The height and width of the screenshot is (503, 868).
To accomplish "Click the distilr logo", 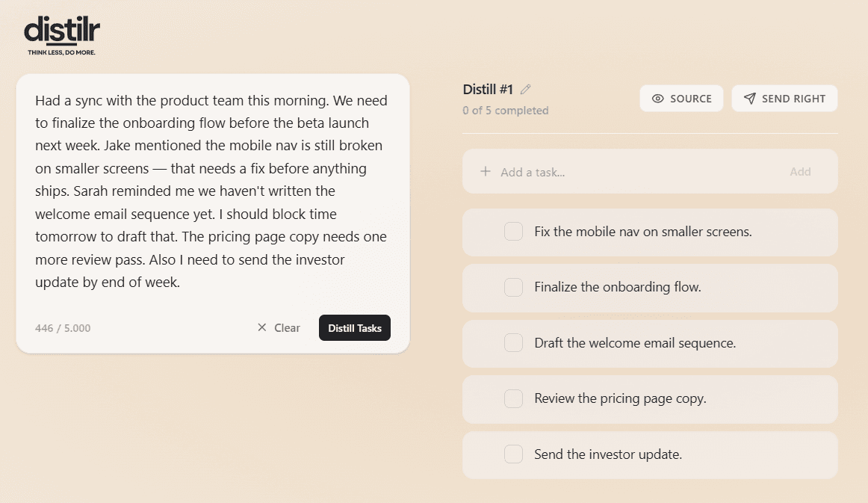I will click(x=62, y=35).
